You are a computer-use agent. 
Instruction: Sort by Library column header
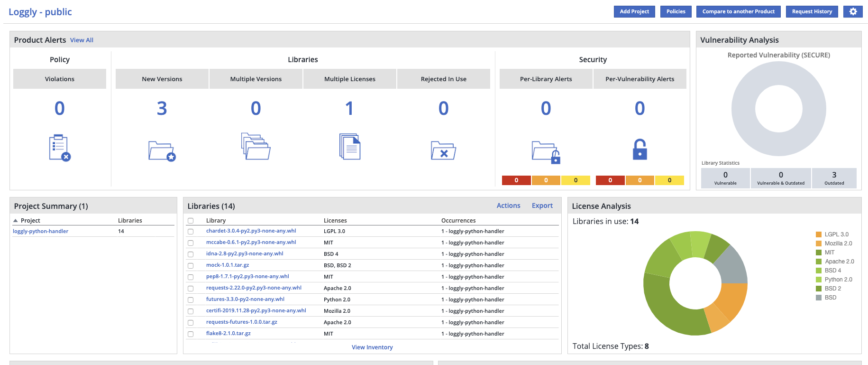[216, 221]
